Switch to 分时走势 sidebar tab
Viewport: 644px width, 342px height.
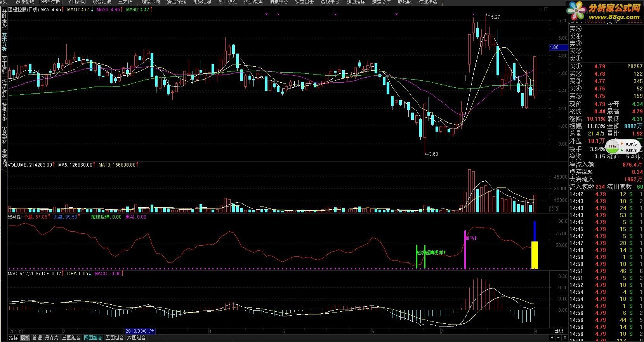click(4, 18)
